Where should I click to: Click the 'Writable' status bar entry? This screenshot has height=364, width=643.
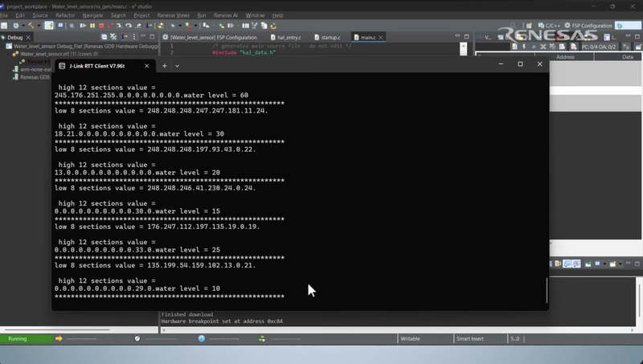click(x=410, y=338)
